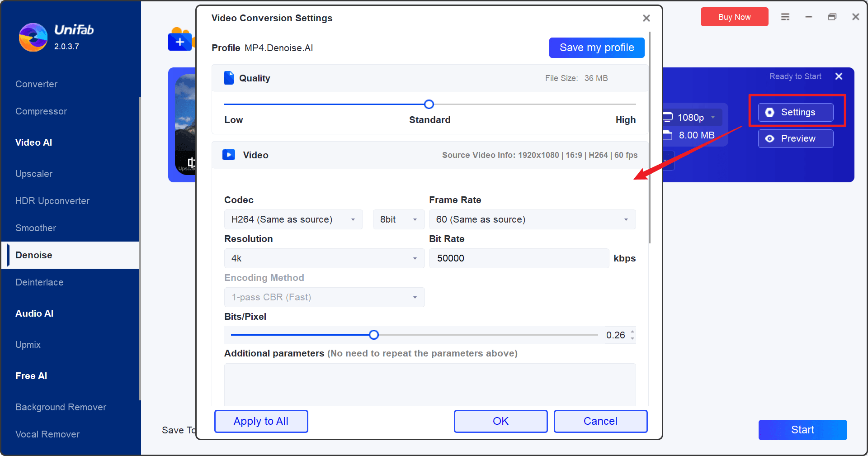The width and height of the screenshot is (868, 456).
Task: Open the Compressor module
Action: (41, 111)
